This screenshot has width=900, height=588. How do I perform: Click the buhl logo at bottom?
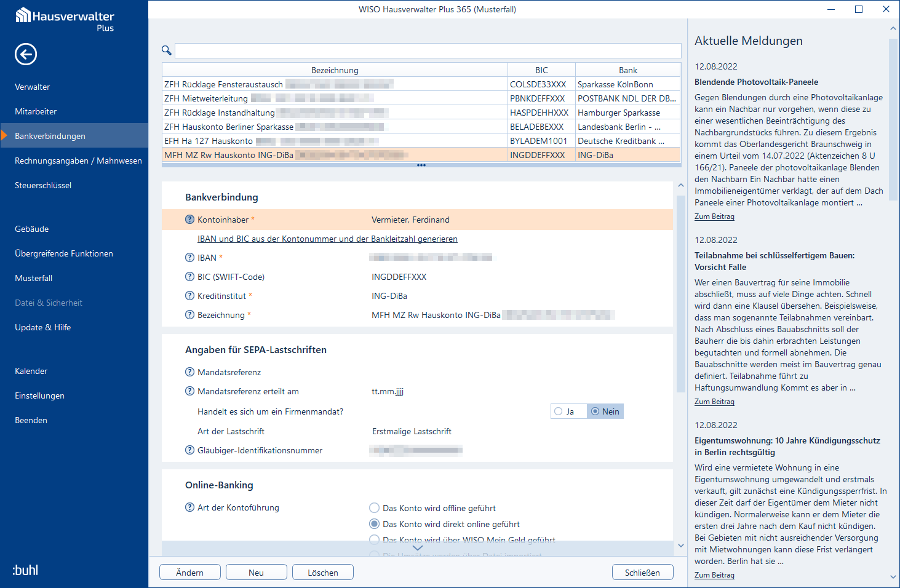(x=25, y=570)
